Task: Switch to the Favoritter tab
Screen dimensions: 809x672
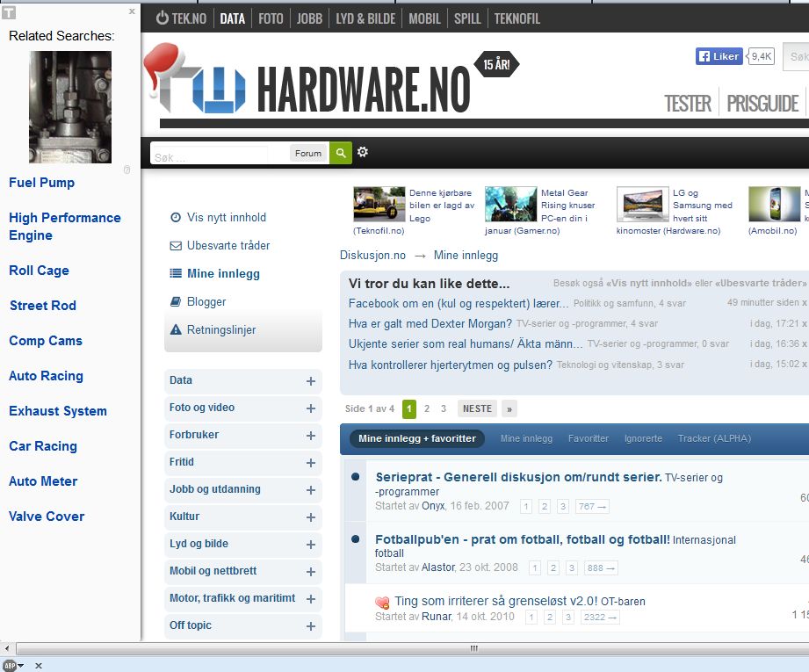Action: [x=589, y=438]
